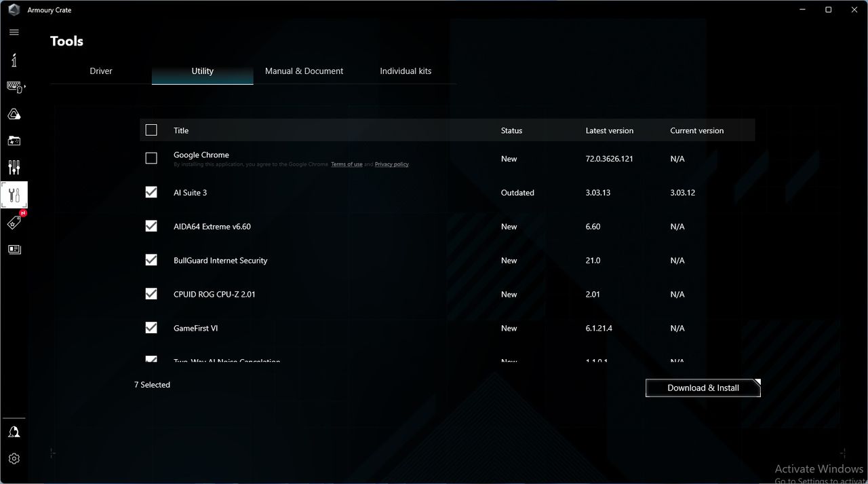Select the AI Suite 3 row title
Screen dimensions: 868x484
(191, 193)
